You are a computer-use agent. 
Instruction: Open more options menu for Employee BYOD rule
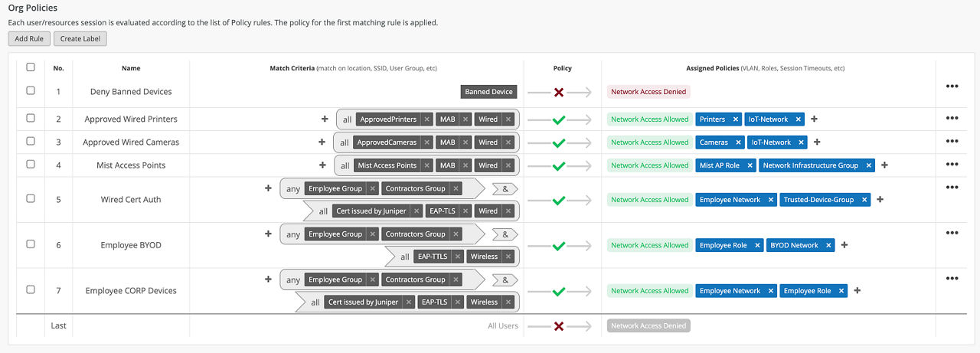pos(952,233)
